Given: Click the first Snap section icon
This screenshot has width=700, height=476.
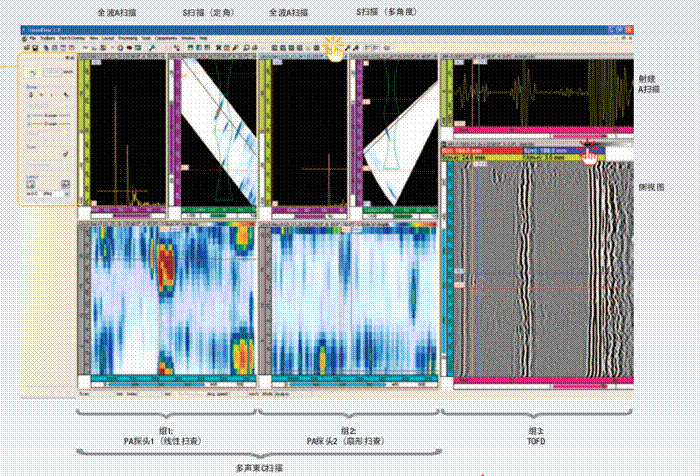Looking at the screenshot, I should (31, 95).
